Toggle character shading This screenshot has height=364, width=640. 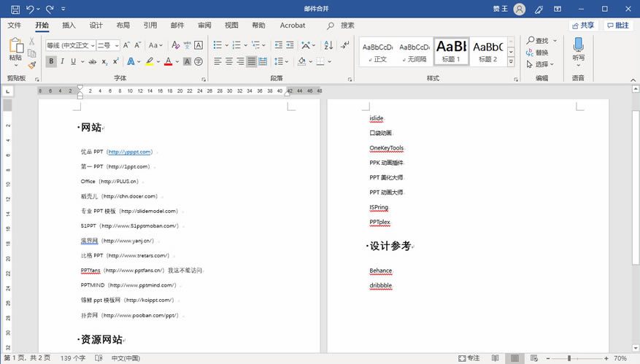(187, 61)
